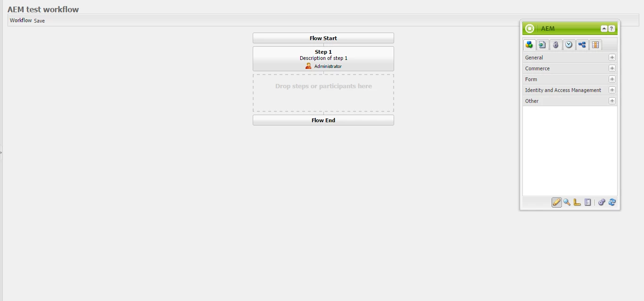
Task: Expand the Identity and Access Management group
Action: (x=570, y=90)
